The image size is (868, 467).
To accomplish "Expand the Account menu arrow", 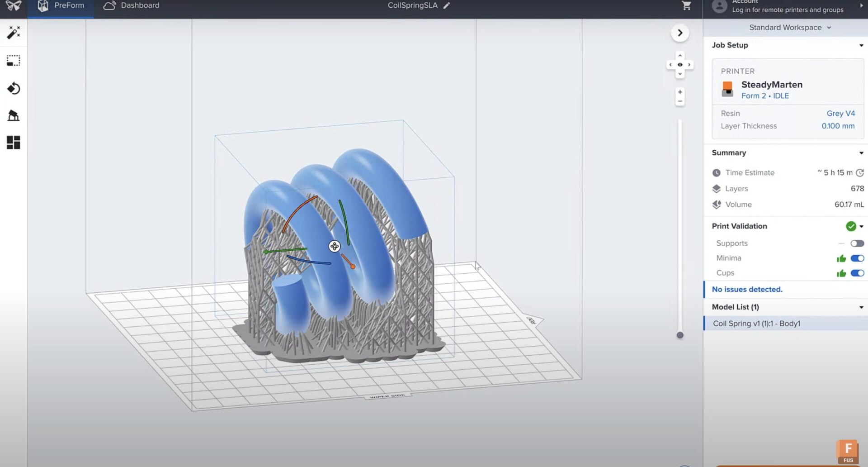I will (x=861, y=6).
